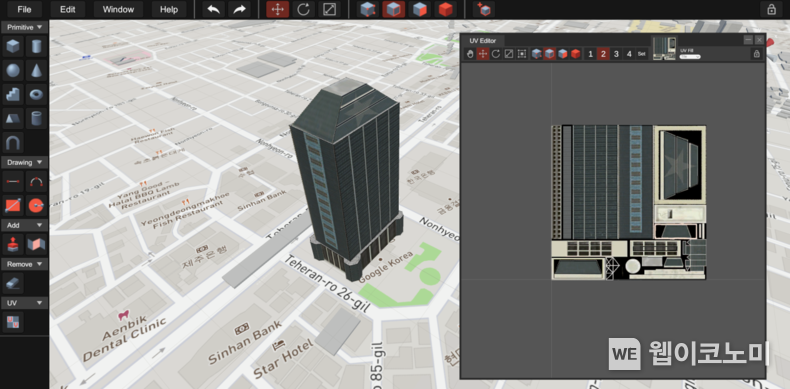Enable vertex mode in UV Editor
The image size is (790, 389).
coord(537,54)
